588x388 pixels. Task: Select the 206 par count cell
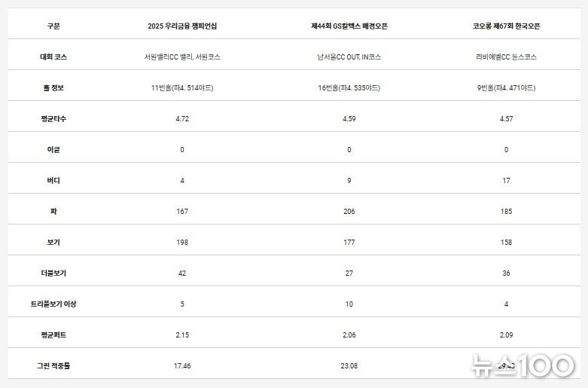point(349,212)
